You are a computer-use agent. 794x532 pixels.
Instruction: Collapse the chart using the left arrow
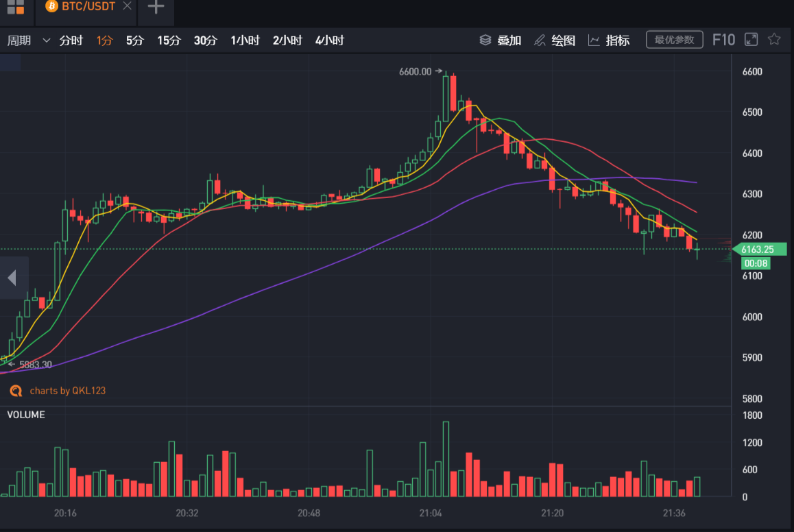pos(11,277)
